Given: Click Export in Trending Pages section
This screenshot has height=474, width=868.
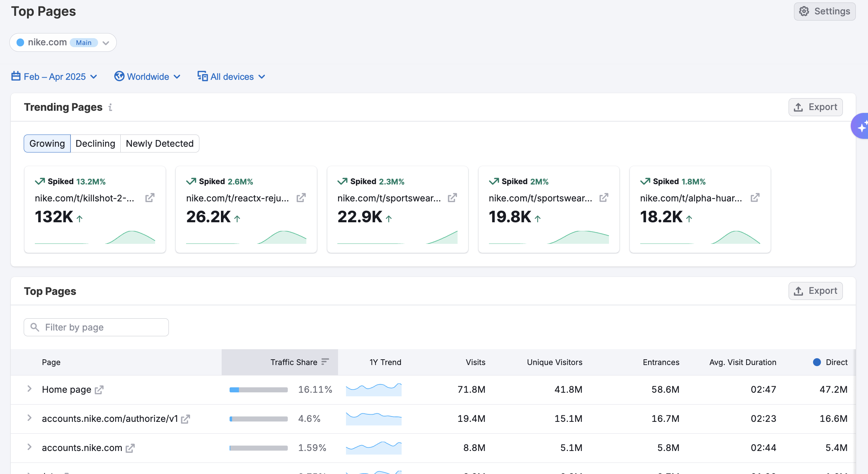Looking at the screenshot, I should [815, 107].
